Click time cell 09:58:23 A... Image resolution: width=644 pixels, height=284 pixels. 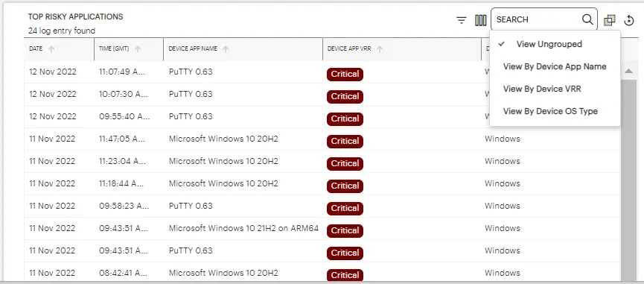(x=124, y=206)
